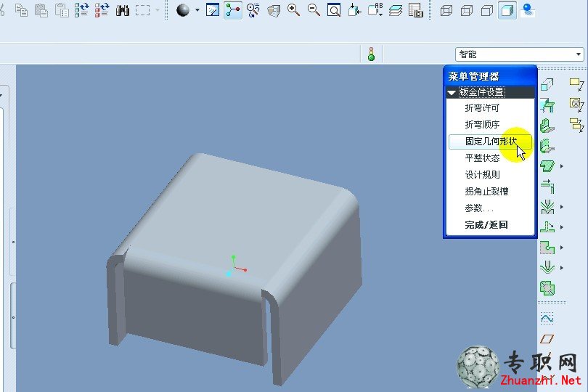
Task: Expand the Unbend flyout arrow
Action: [562, 227]
